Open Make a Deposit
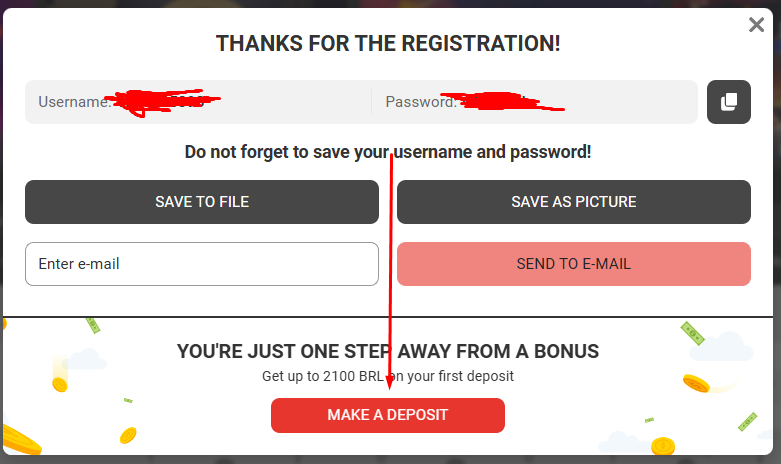 pyautogui.click(x=387, y=415)
